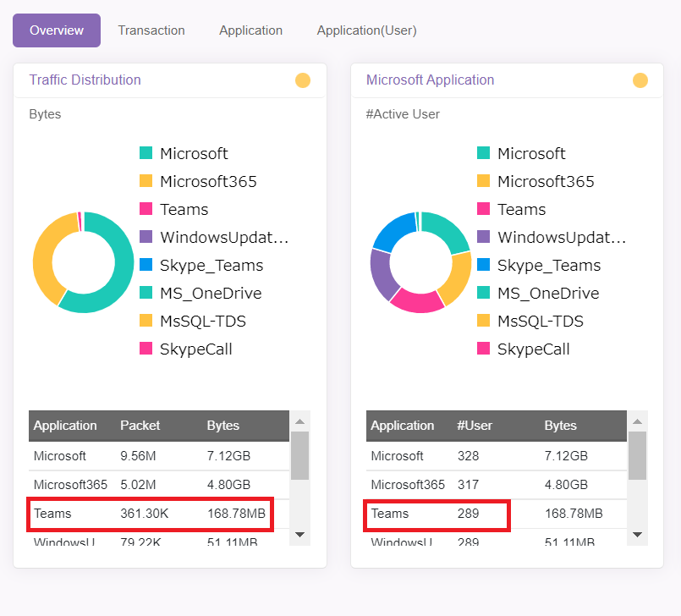Toggle Teams legend swatch in Microsoft Application
Image resolution: width=681 pixels, height=616 pixels.
coord(483,208)
